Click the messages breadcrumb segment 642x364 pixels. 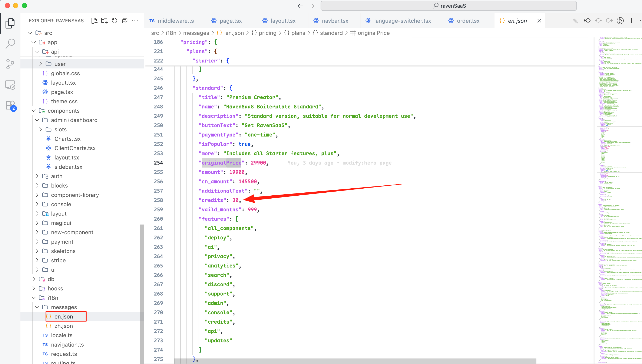tap(196, 33)
